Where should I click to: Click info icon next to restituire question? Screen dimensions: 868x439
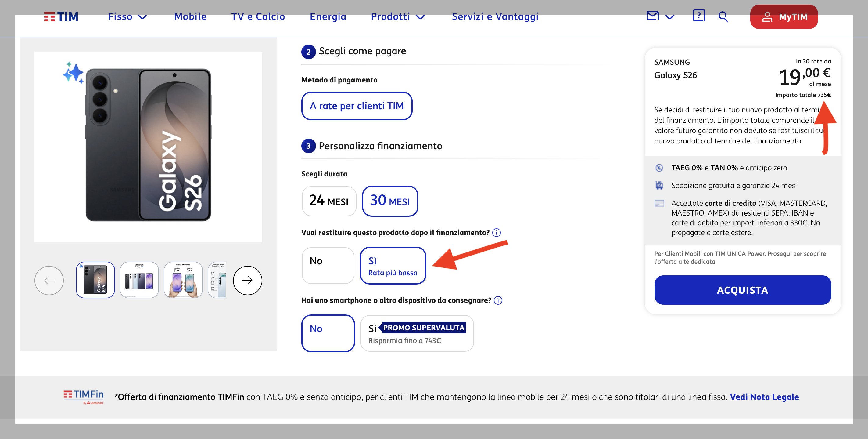pyautogui.click(x=496, y=233)
